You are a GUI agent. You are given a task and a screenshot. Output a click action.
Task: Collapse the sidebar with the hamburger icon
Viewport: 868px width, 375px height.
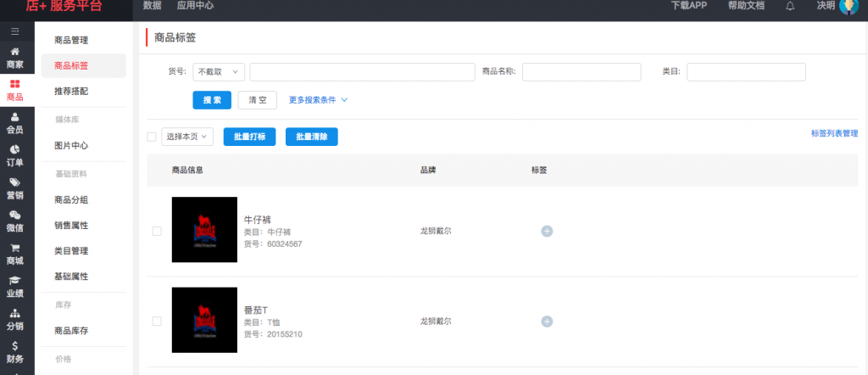tap(14, 32)
